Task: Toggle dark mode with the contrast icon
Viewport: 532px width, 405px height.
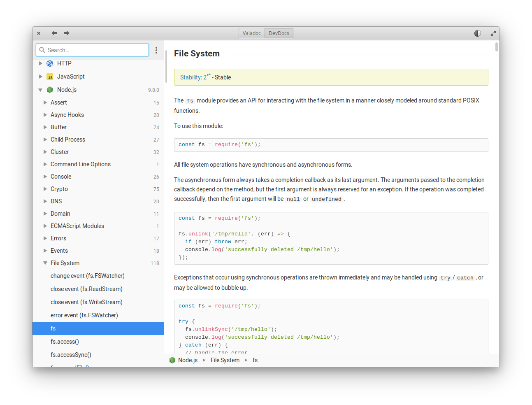Action: click(477, 33)
